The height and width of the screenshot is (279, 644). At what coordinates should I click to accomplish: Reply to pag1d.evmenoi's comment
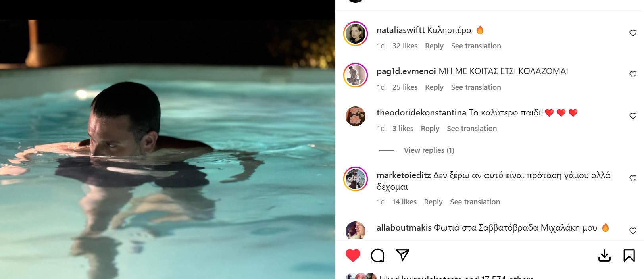coord(434,87)
